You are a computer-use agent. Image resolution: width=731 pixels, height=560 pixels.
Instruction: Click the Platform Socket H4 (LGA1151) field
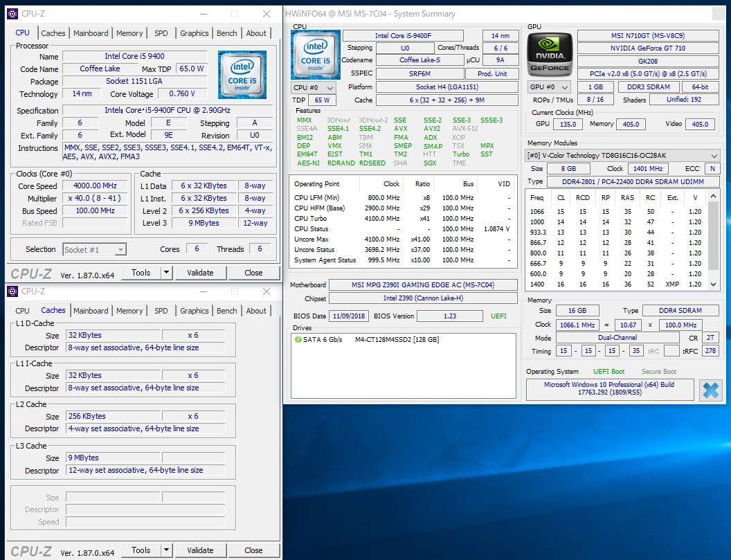[447, 87]
